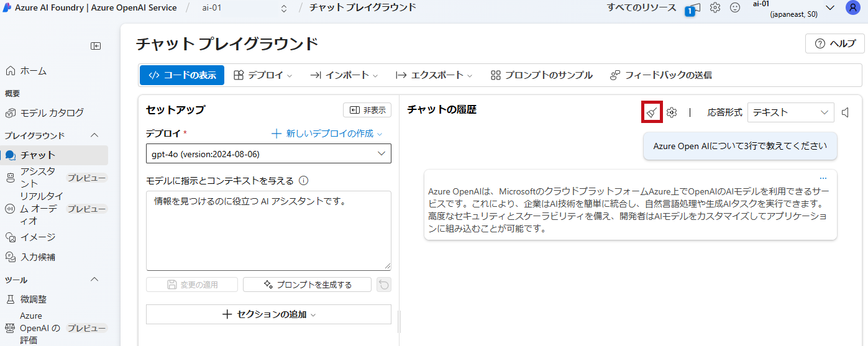This screenshot has width=868, height=346.
Task: Open リアルタイム オーディオ playground
Action: [x=54, y=208]
